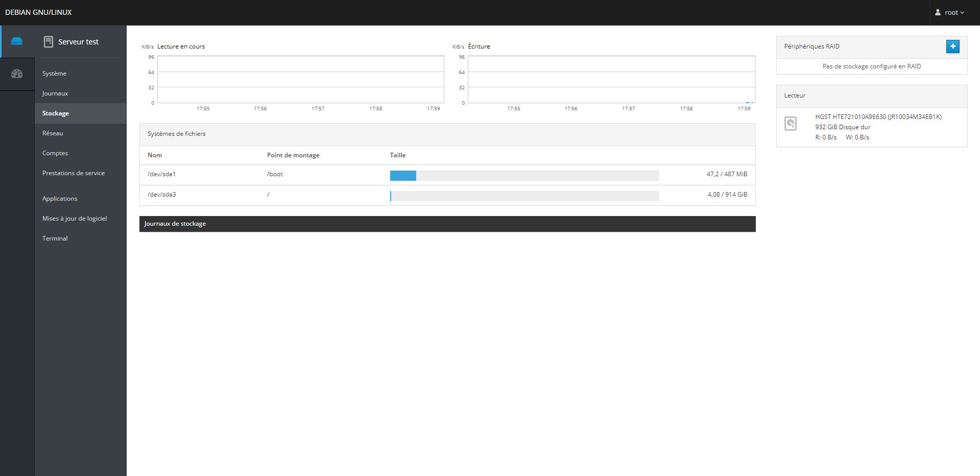
Task: Open the Comptes page
Action: (55, 153)
